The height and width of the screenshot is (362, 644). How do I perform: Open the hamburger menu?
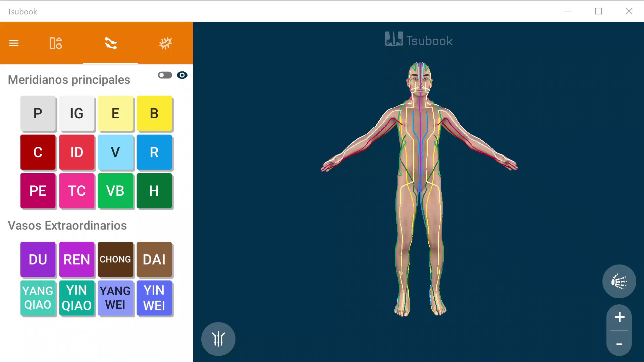(x=14, y=43)
